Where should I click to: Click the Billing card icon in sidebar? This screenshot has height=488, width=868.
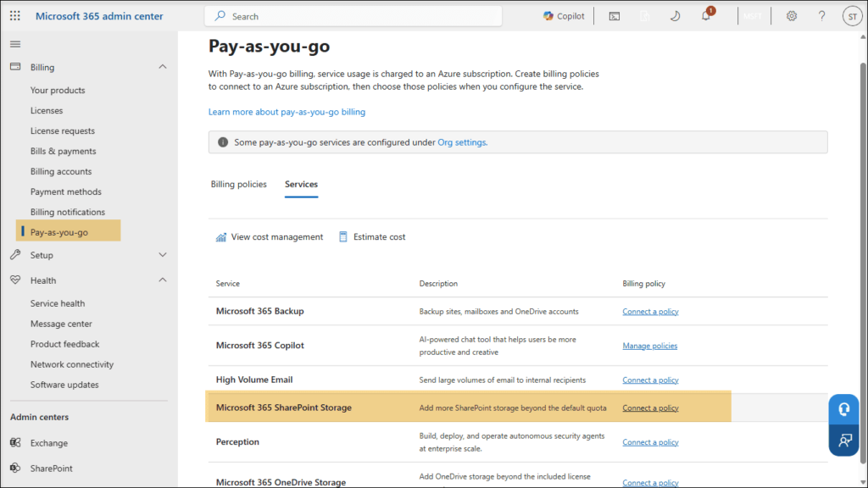tap(15, 67)
